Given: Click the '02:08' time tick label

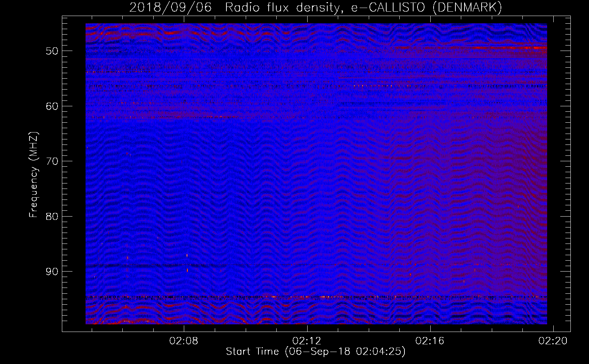Looking at the screenshot, I should pyautogui.click(x=184, y=341).
